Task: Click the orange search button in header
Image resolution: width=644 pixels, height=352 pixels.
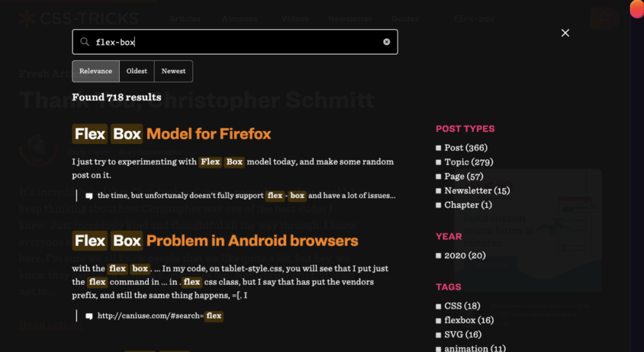Action: click(x=605, y=18)
